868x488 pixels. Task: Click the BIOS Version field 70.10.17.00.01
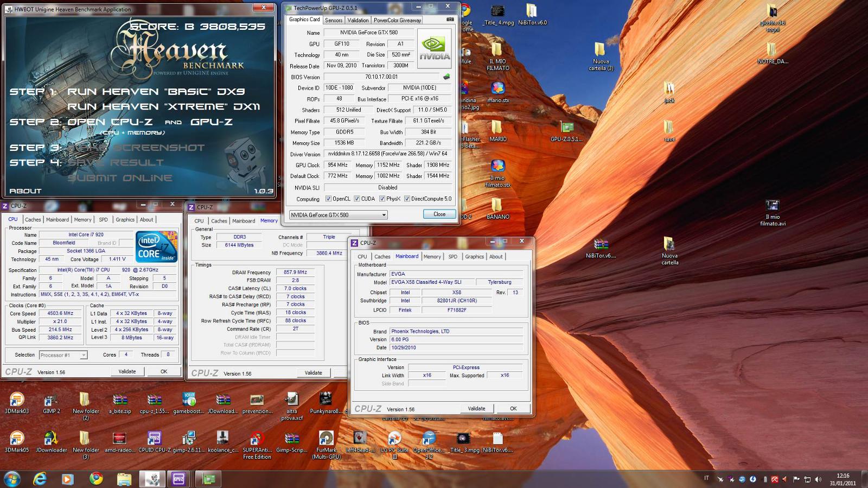(381, 77)
